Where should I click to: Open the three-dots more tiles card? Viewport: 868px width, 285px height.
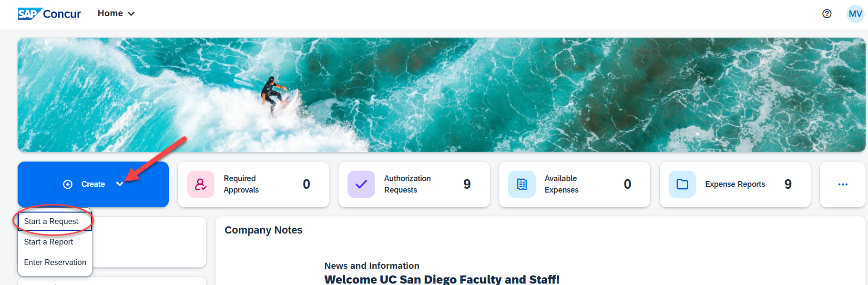coord(843,184)
